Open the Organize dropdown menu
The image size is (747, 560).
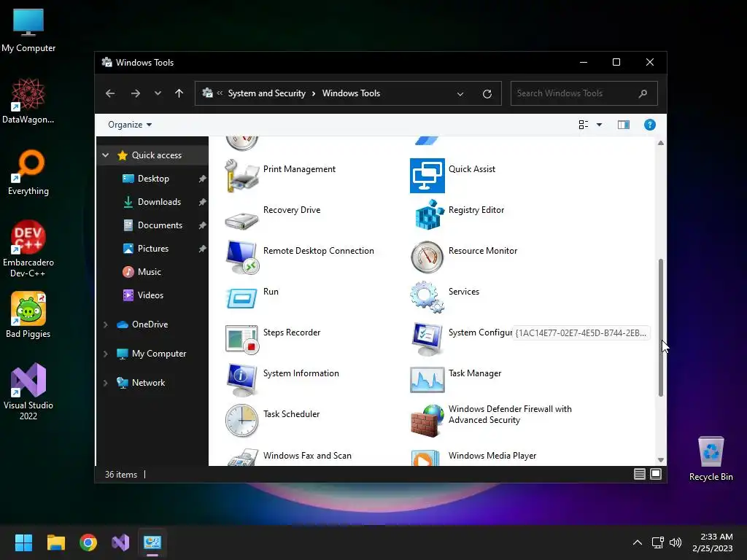click(130, 125)
